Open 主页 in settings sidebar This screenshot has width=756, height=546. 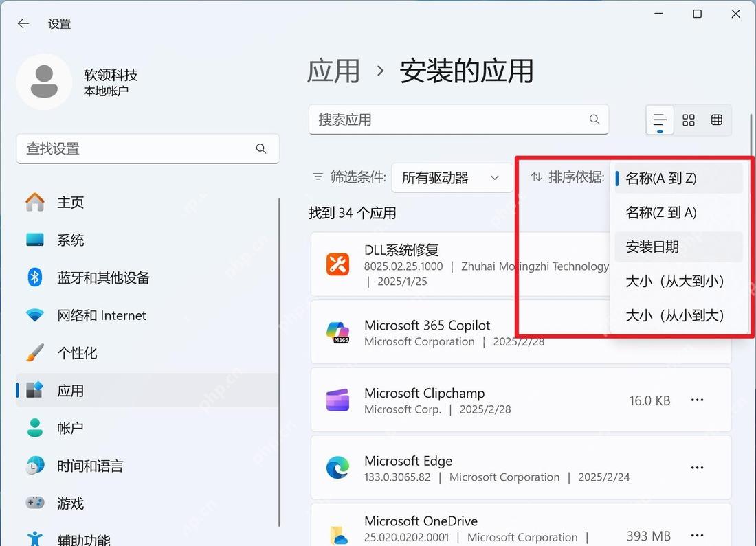(147, 202)
